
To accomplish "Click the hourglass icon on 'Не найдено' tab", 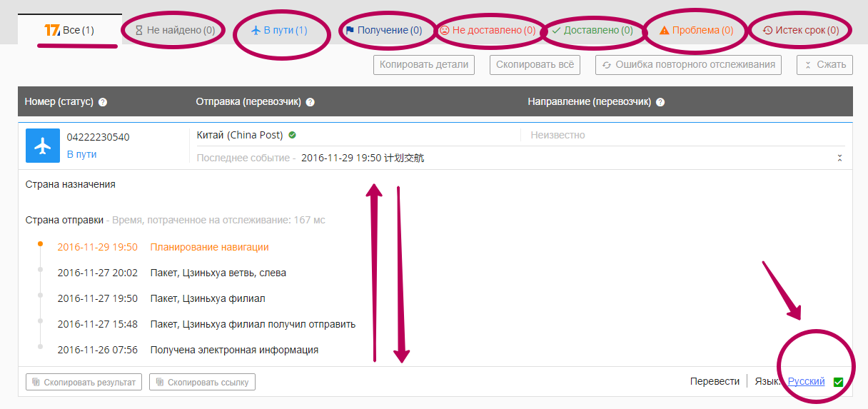I will (x=139, y=31).
